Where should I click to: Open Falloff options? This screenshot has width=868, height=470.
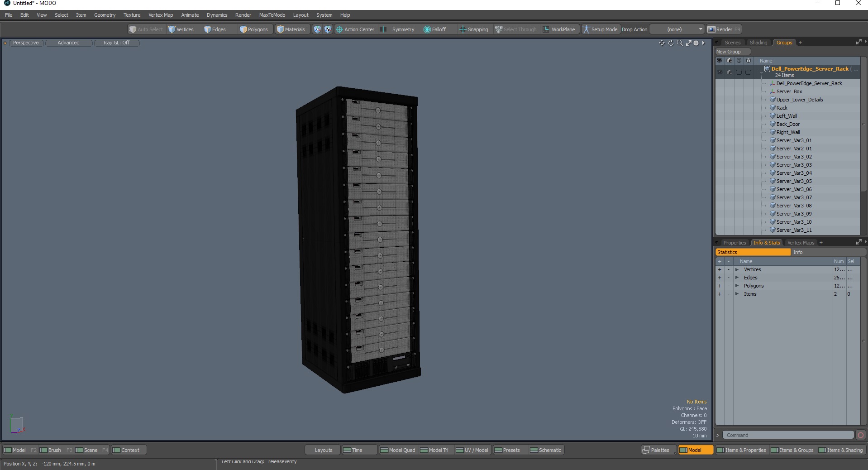(x=435, y=29)
